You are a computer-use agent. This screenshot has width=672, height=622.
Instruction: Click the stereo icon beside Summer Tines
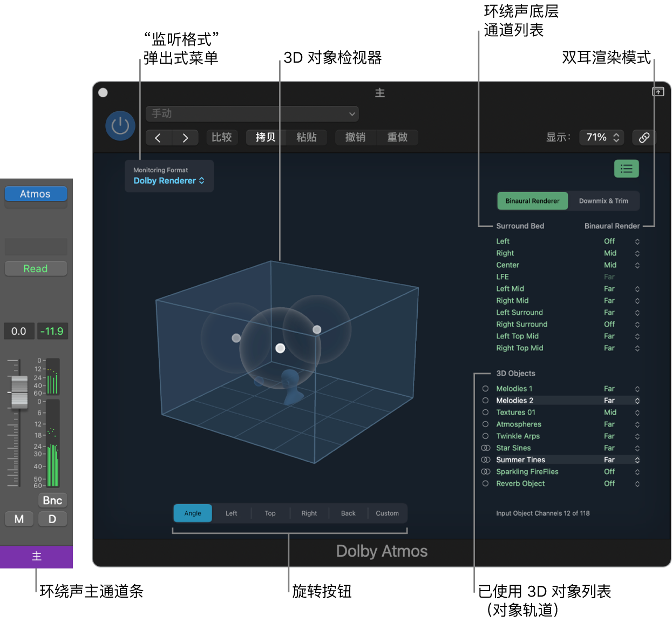pos(486,460)
